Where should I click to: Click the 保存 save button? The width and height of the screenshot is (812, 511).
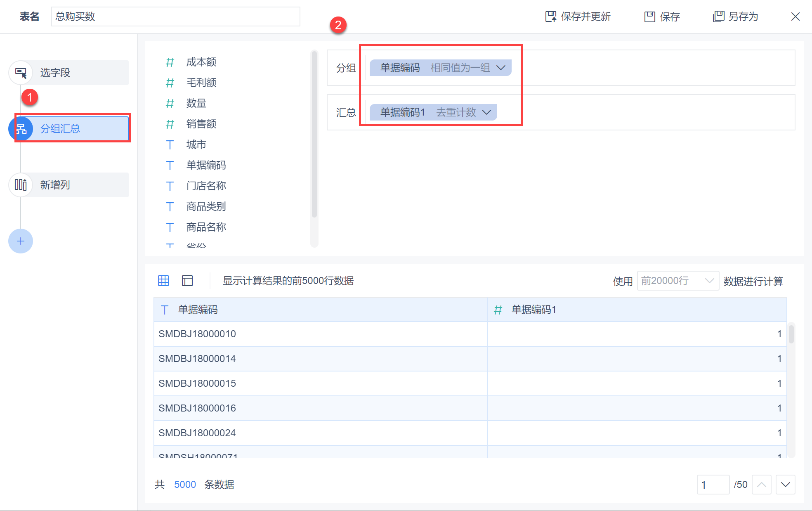click(x=662, y=17)
